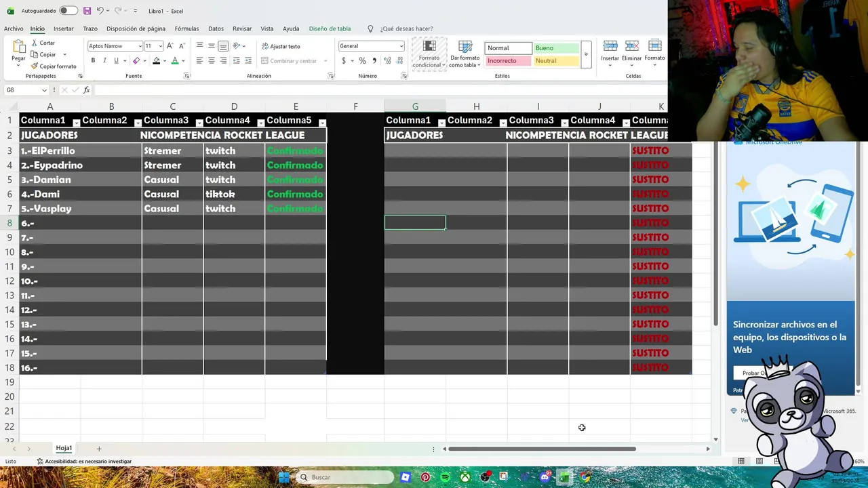Click the insert function fx icon
Image resolution: width=868 pixels, height=488 pixels.
[86, 90]
